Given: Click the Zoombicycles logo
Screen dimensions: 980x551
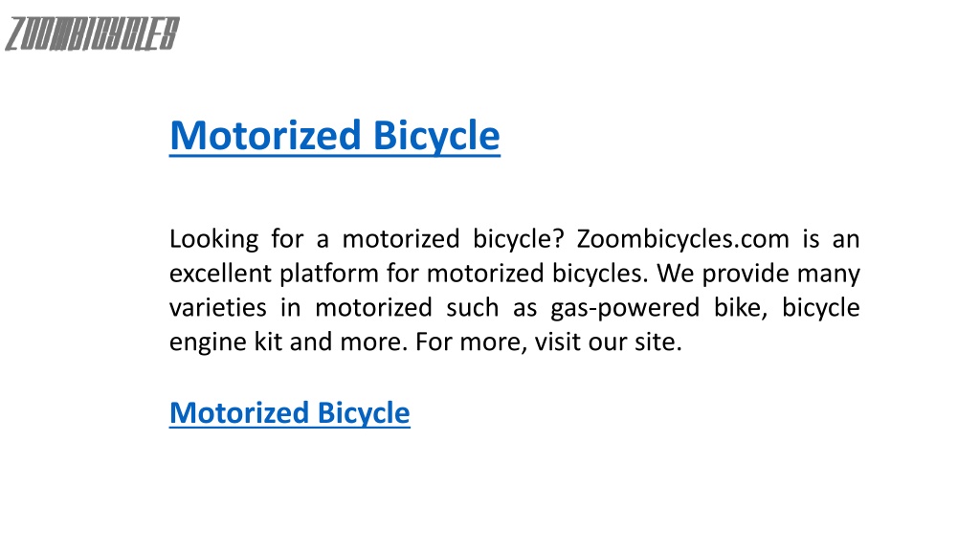Looking at the screenshot, I should [92, 33].
